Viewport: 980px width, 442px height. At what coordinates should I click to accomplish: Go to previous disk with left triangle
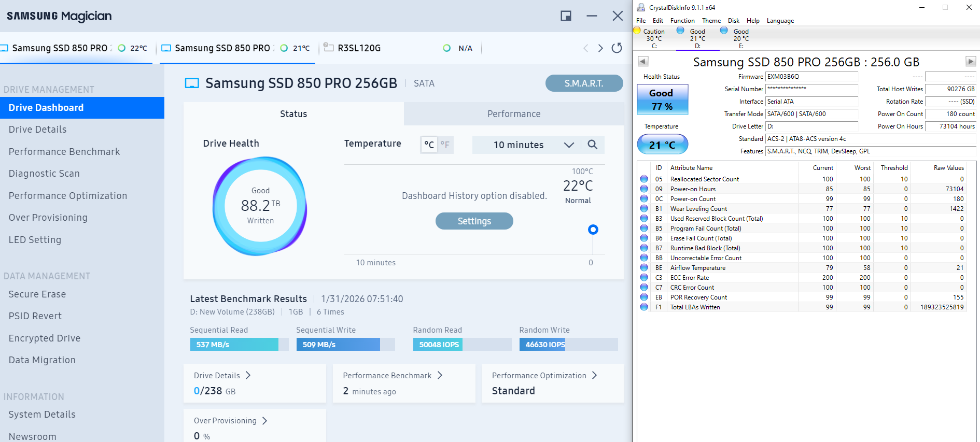click(x=643, y=62)
